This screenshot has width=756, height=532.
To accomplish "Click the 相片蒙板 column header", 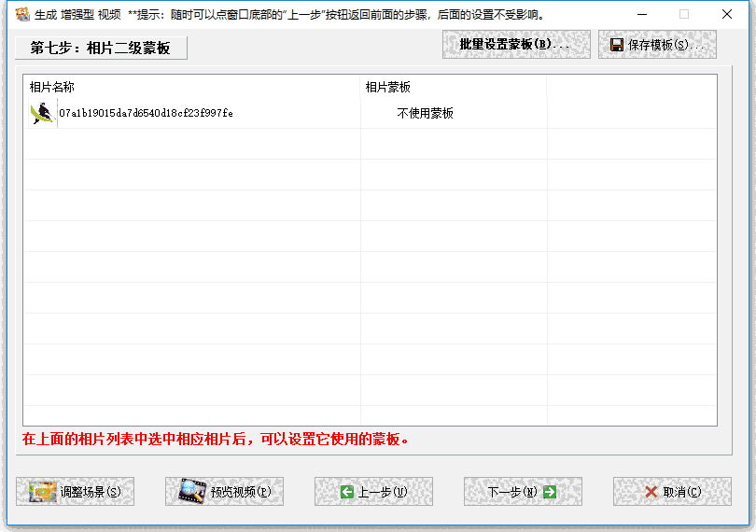I will coord(454,87).
